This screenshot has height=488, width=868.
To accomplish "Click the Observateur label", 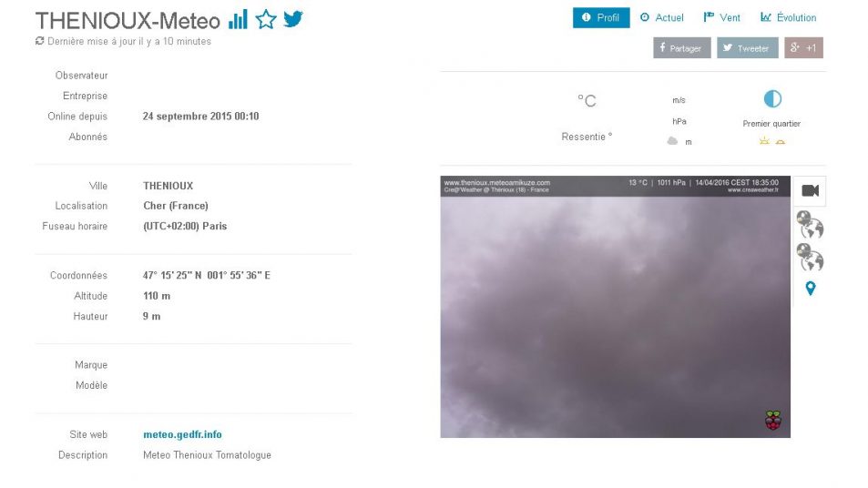I will 81,76.
